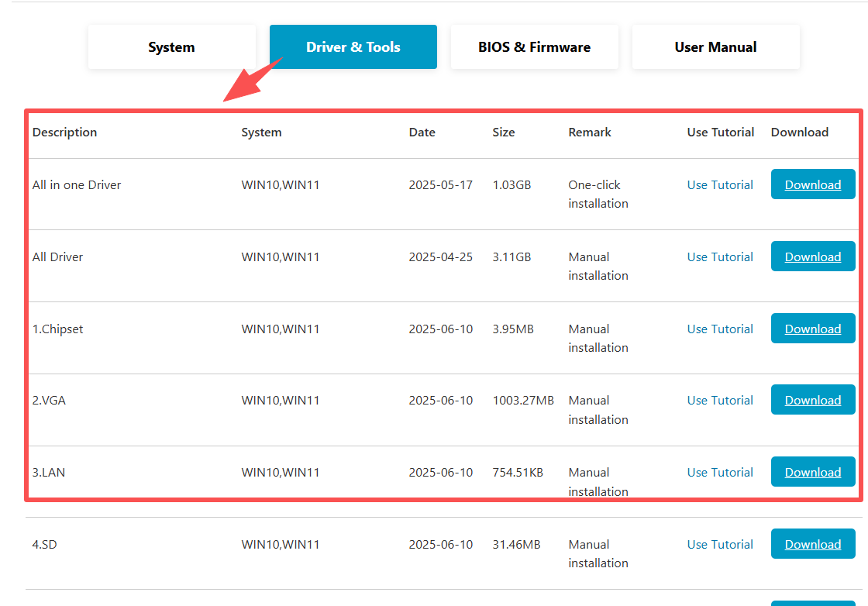Download the 3.11GB All Driver package
Image resolution: width=868 pixels, height=606 pixels.
point(812,257)
